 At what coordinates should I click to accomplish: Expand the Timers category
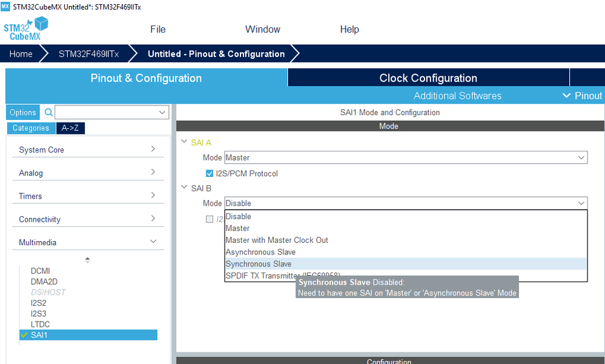pos(88,196)
